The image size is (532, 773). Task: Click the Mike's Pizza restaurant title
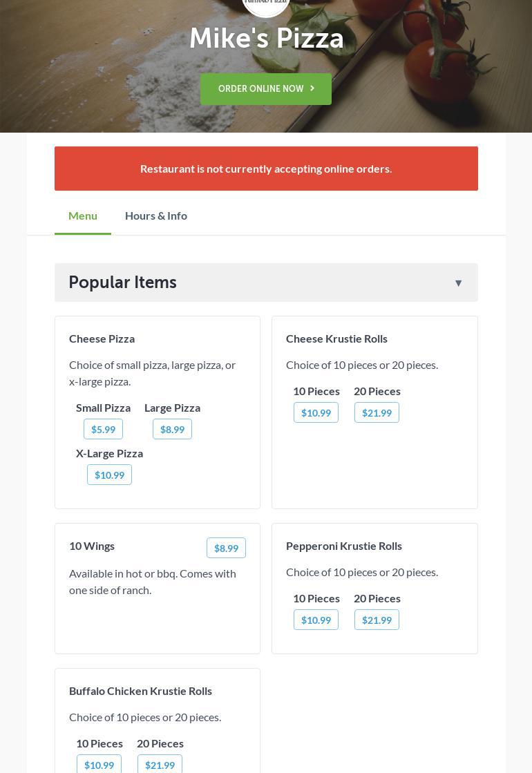(x=266, y=39)
